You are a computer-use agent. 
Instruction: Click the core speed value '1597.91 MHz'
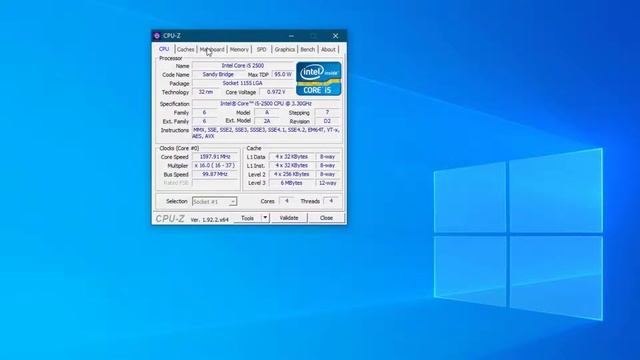[215, 157]
